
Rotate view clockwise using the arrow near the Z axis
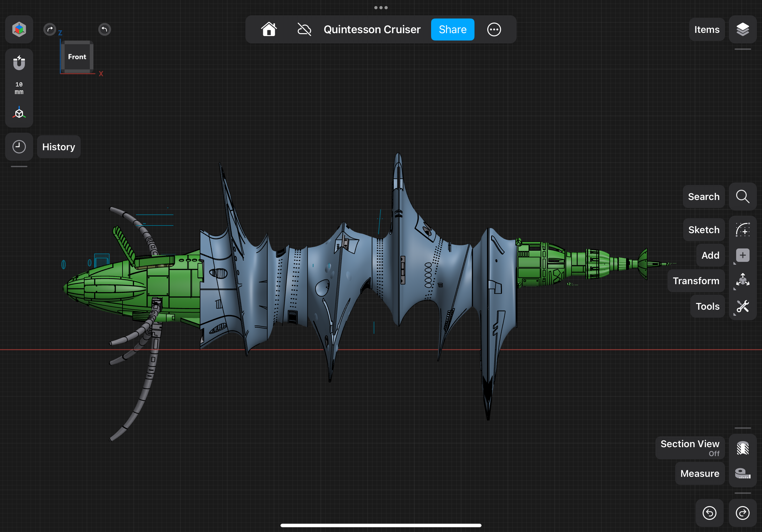50,30
